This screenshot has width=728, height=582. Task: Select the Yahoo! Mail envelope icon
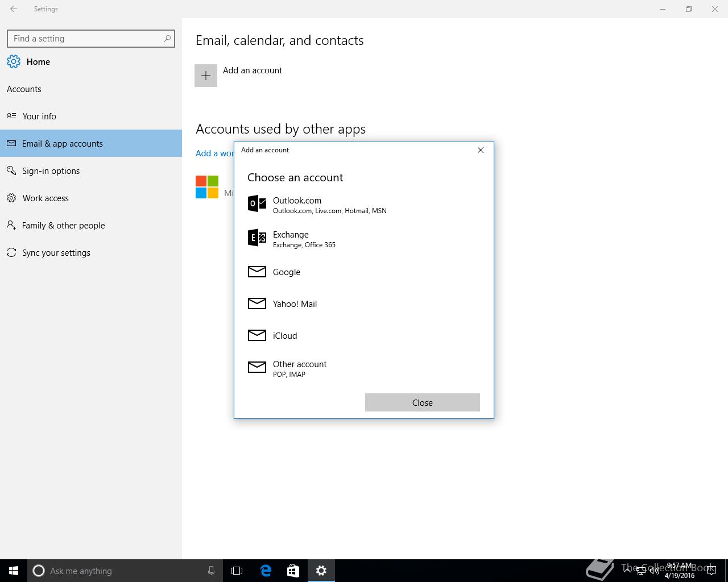coord(257,304)
